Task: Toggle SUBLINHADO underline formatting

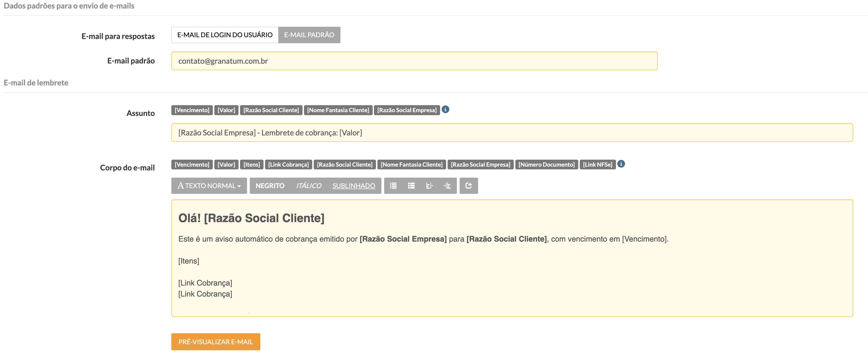Action: [353, 186]
